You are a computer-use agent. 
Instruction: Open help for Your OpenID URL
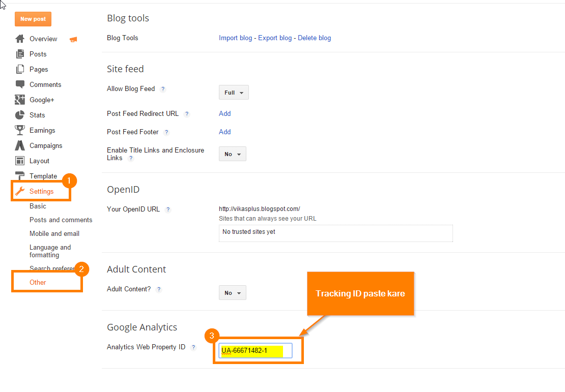(x=168, y=209)
